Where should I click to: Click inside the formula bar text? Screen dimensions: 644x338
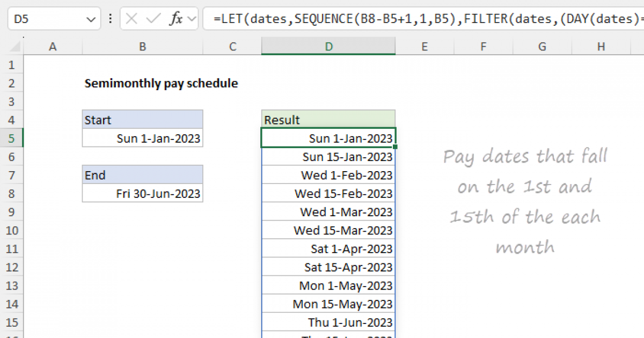point(376,18)
